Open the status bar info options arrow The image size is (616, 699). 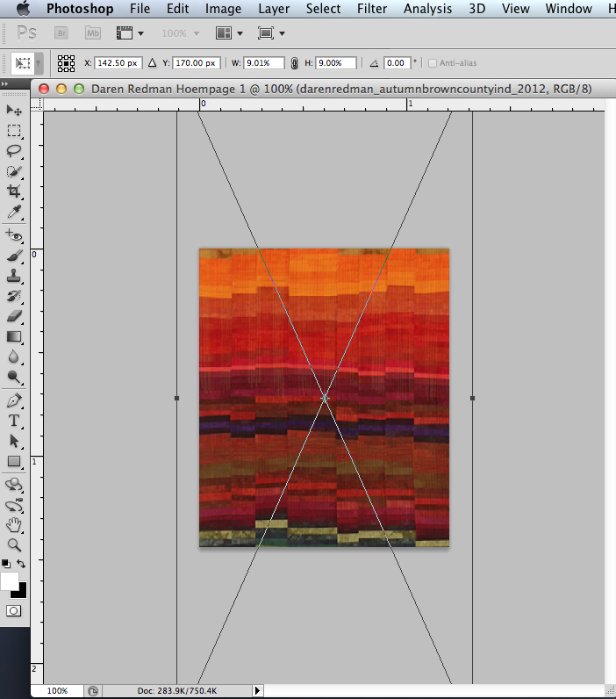pyautogui.click(x=257, y=690)
